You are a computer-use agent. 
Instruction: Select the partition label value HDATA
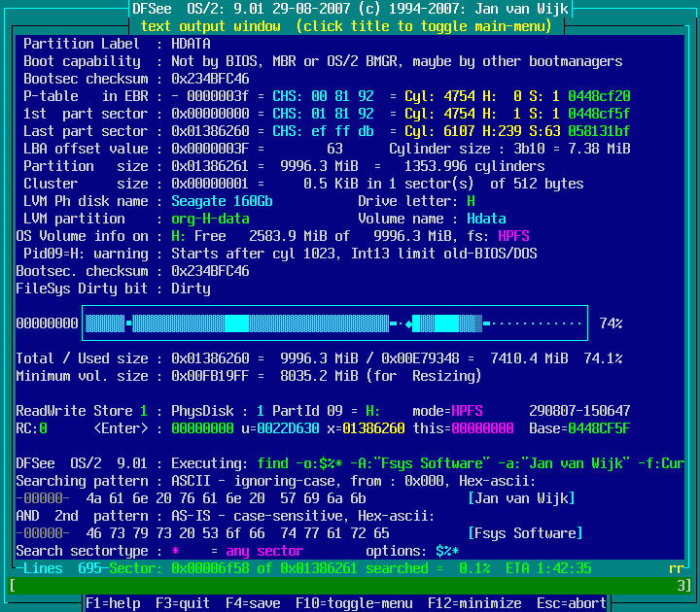[x=191, y=44]
